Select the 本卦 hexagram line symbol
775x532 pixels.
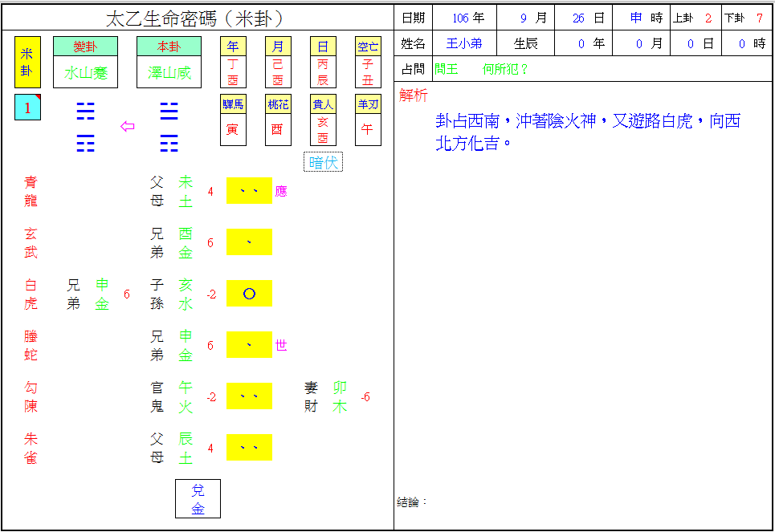169,127
